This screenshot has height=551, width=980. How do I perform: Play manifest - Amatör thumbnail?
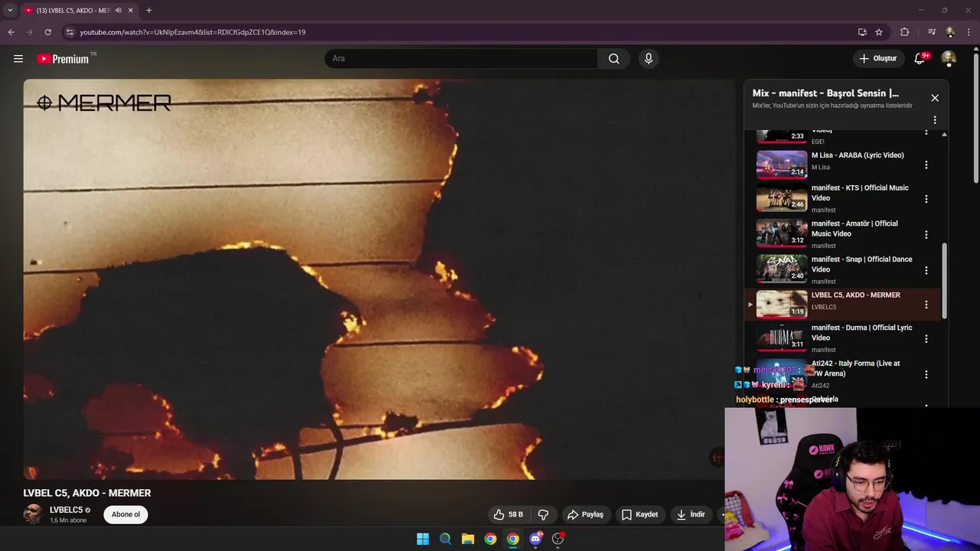pyautogui.click(x=782, y=233)
